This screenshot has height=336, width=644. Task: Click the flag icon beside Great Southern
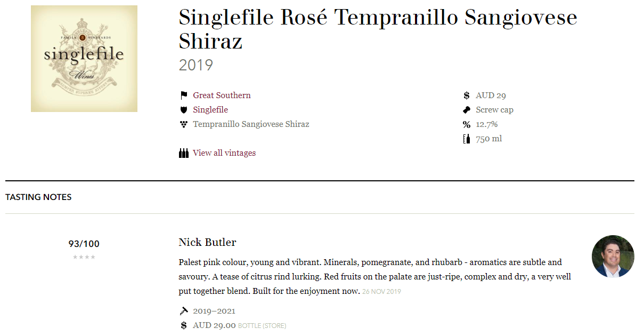pyautogui.click(x=184, y=95)
